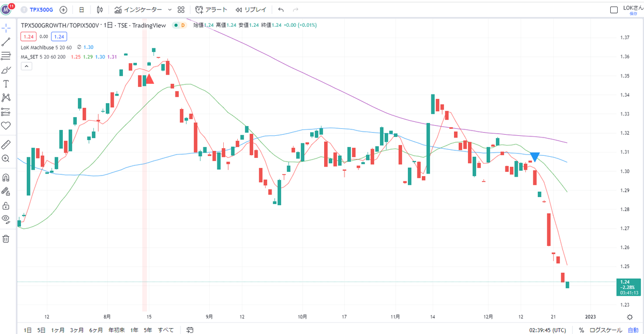
Task: Set date range to 5日
Action: [41, 330]
